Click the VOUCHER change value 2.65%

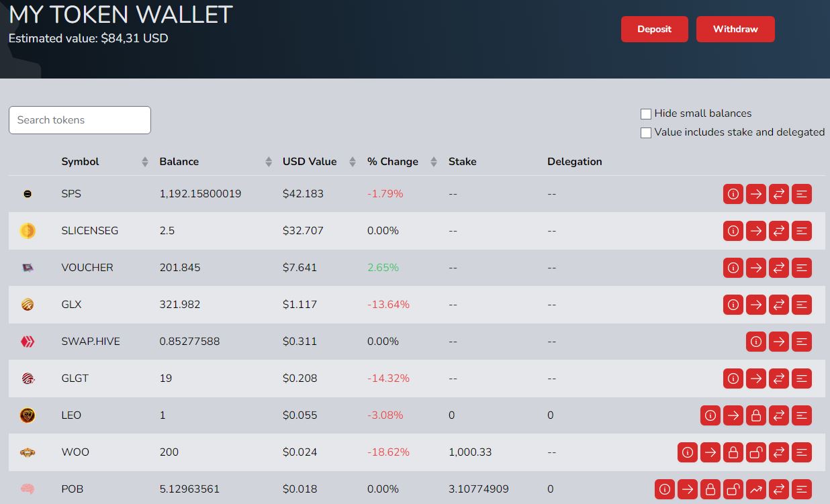pyautogui.click(x=383, y=268)
